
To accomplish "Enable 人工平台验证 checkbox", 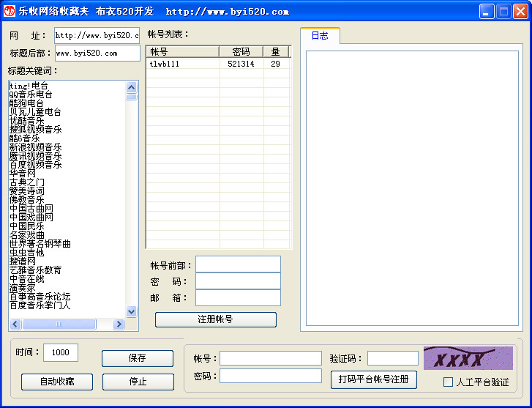I will 448,382.
